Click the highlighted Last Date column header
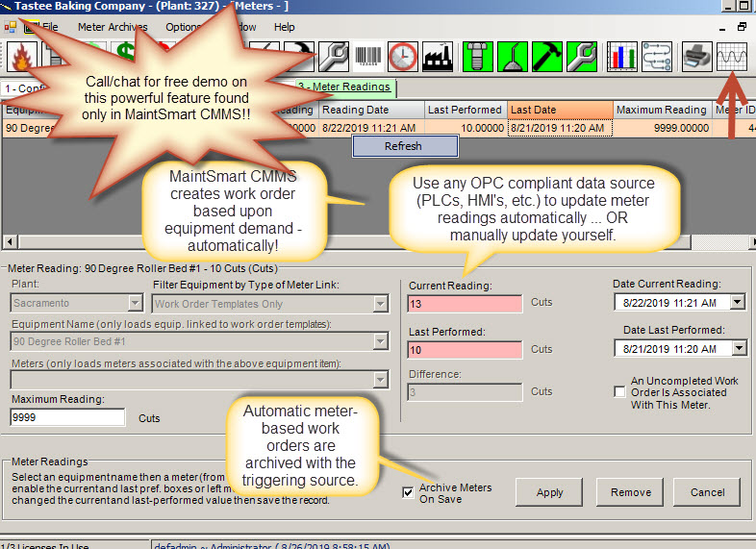The height and width of the screenshot is (549, 756). (560, 110)
